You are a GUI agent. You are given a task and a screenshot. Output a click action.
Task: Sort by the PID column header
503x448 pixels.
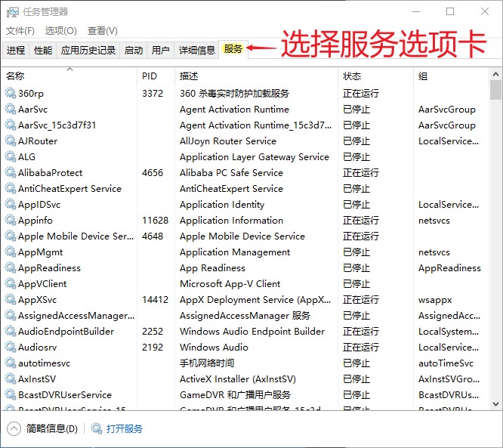click(156, 76)
